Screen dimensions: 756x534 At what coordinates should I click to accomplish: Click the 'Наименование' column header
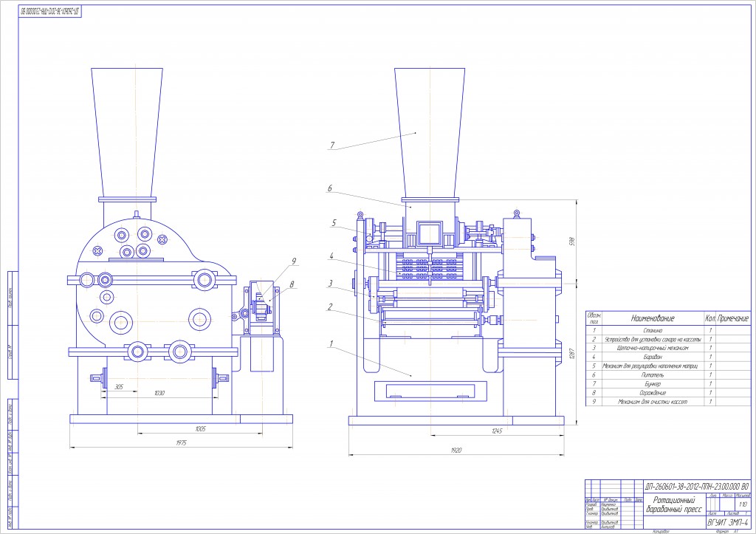652,317
